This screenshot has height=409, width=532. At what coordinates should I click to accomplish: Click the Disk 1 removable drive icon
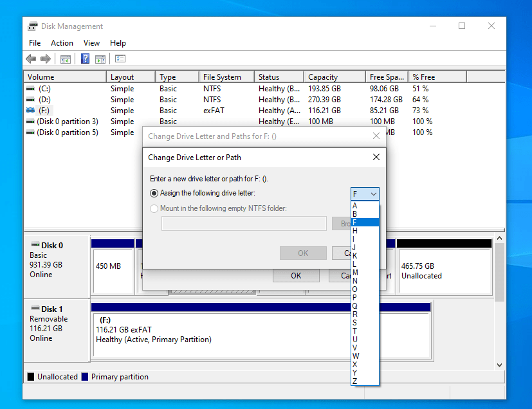click(35, 309)
